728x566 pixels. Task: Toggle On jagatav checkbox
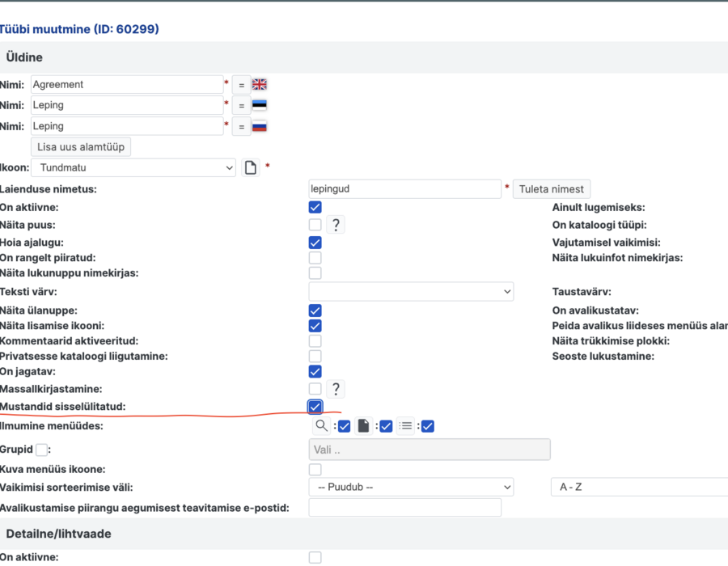coord(315,372)
